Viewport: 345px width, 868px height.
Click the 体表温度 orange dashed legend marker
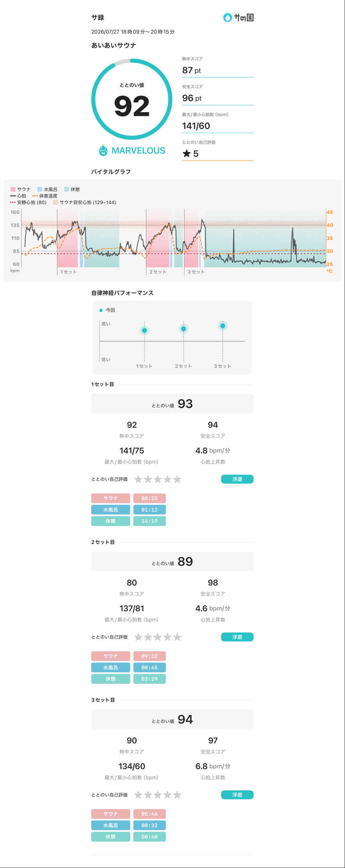(35, 196)
